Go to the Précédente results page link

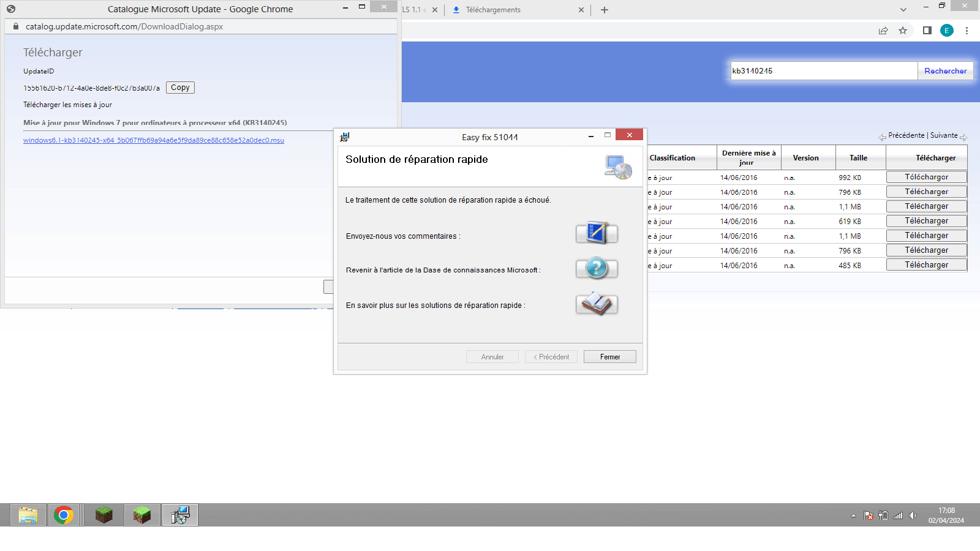[x=907, y=135]
